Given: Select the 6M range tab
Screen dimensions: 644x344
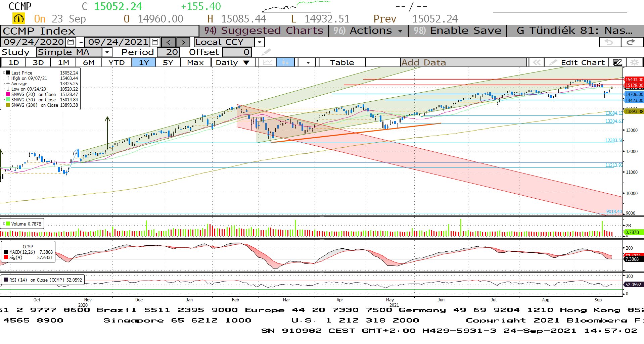Looking at the screenshot, I should click(89, 62).
